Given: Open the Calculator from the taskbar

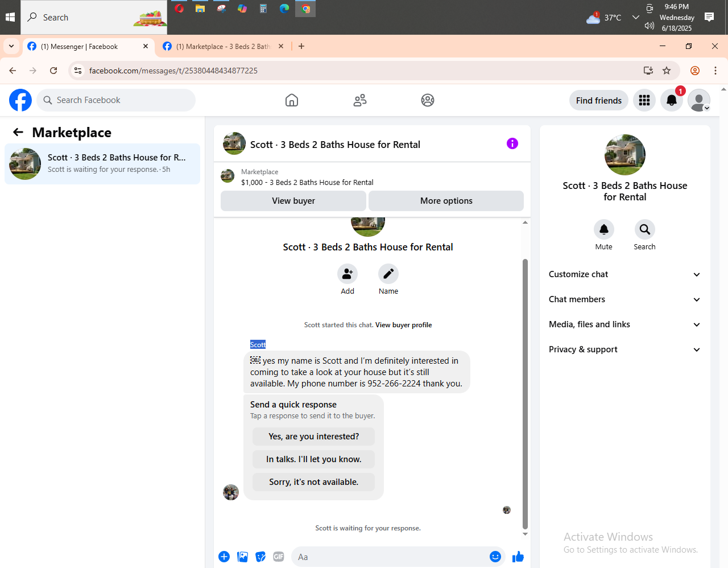Looking at the screenshot, I should pos(263,9).
